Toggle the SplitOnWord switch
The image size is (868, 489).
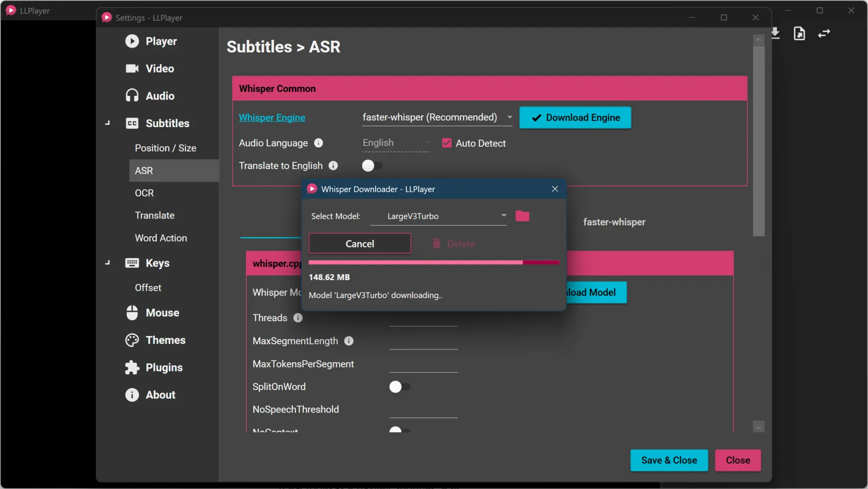(x=400, y=387)
